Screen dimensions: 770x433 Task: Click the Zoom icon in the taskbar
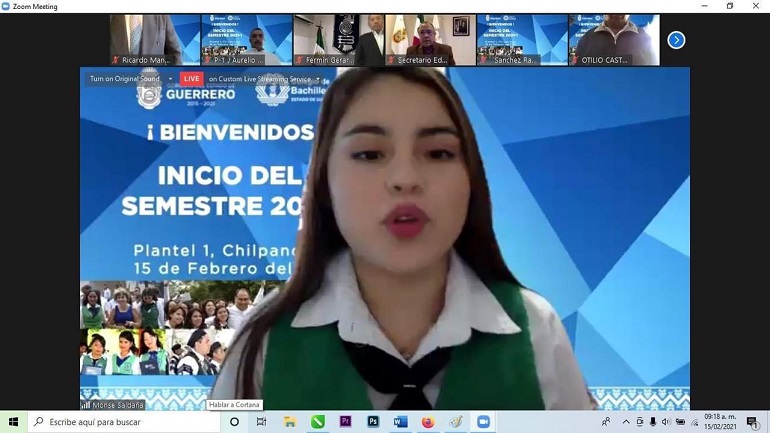coord(483,422)
